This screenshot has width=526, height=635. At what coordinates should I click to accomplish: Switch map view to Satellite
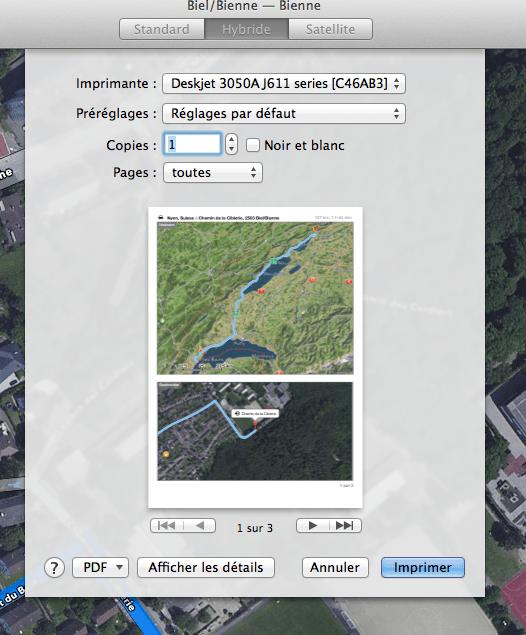(330, 29)
